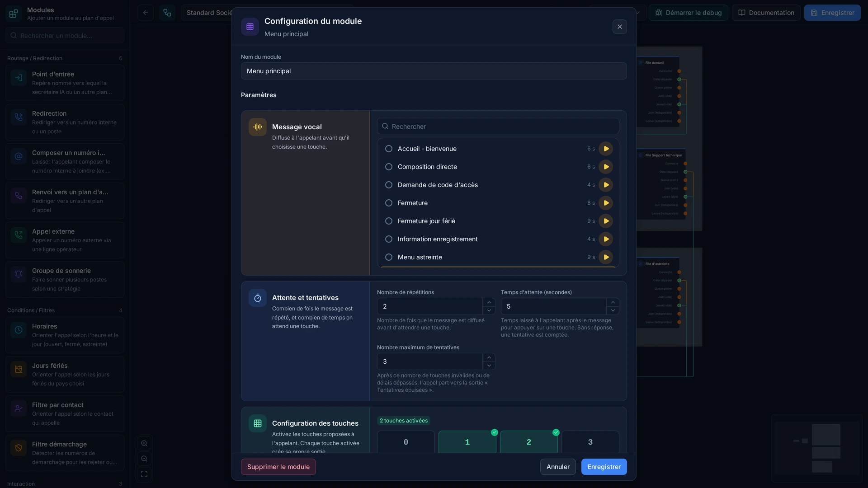Screen dimensions: 868x488
Task: Enable key 3 in touch configuration
Action: pyautogui.click(x=590, y=442)
